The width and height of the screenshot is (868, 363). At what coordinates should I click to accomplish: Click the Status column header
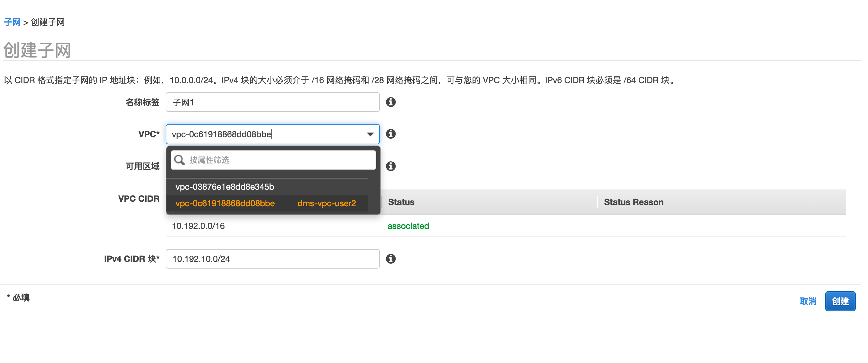click(401, 202)
